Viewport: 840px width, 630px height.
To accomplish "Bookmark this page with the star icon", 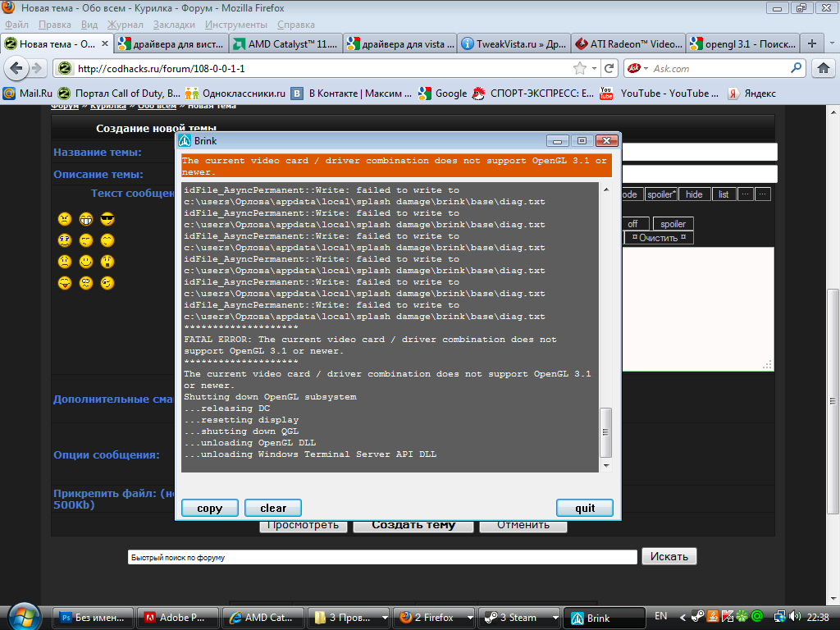I will 579,68.
